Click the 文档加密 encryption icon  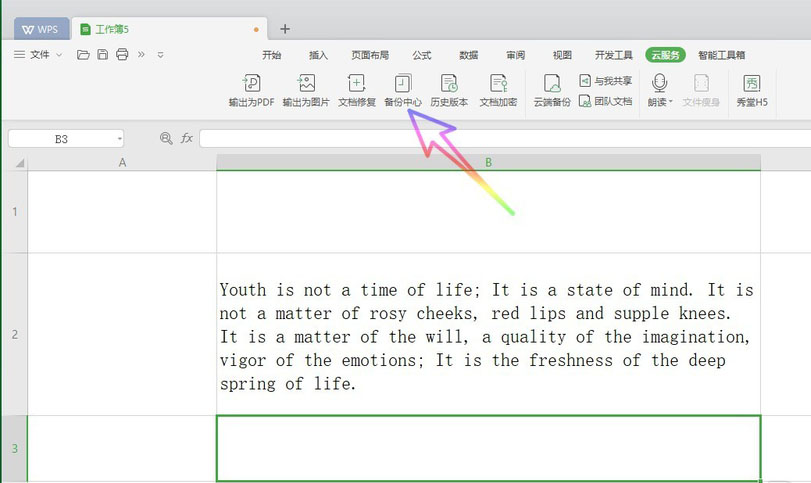[x=498, y=90]
